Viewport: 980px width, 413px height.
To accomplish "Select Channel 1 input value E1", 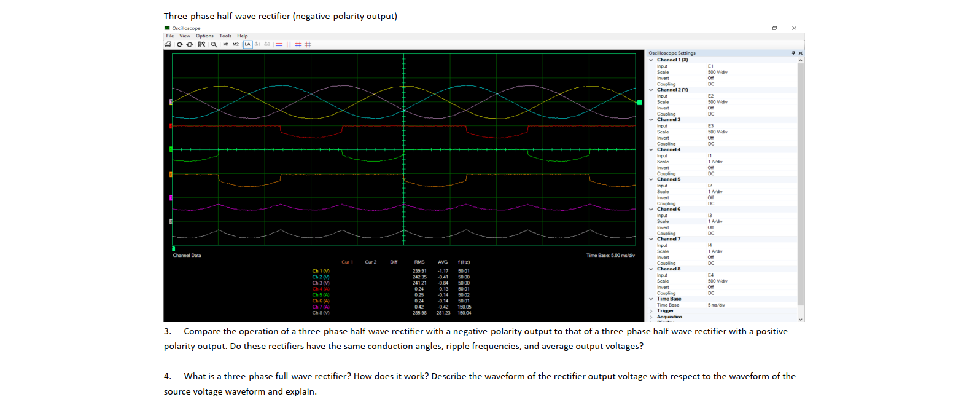I will coord(710,66).
